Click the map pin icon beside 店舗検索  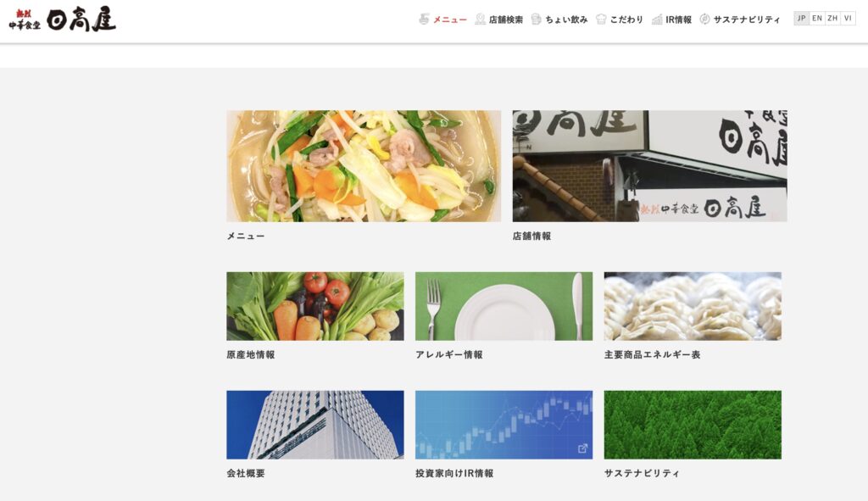click(480, 19)
